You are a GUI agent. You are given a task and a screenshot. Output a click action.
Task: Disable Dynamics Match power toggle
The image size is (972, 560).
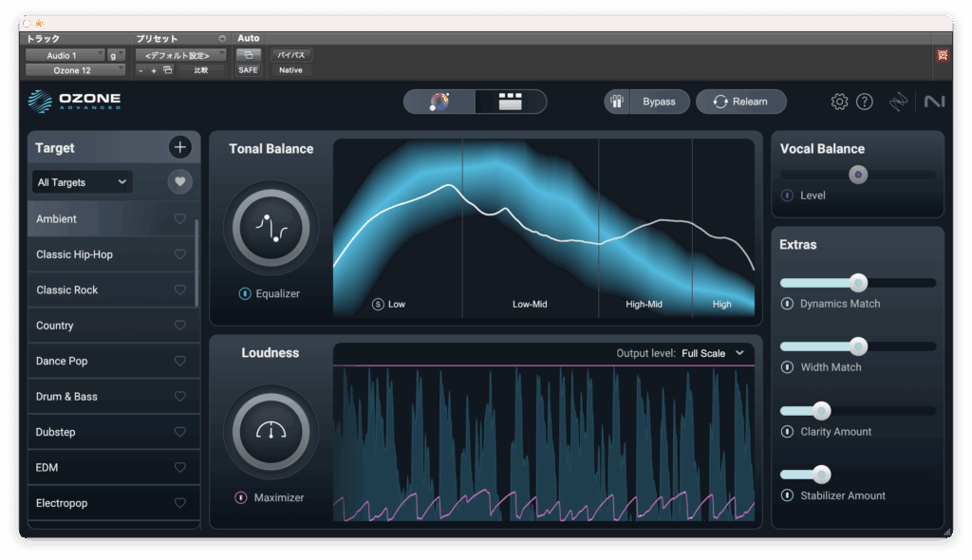[x=787, y=304]
